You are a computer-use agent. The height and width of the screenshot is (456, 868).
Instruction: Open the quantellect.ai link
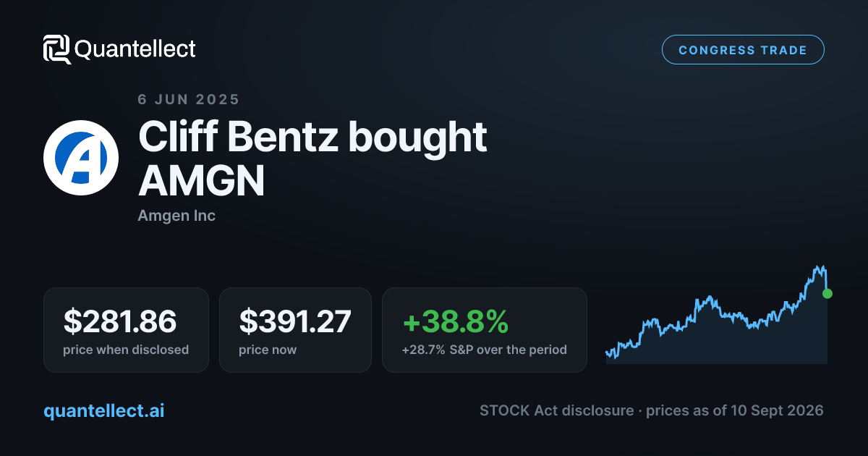tap(103, 410)
